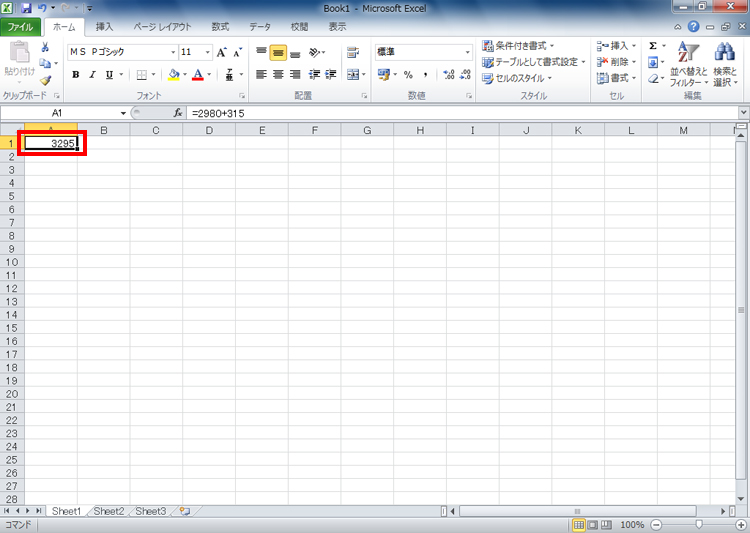This screenshot has height=533, width=750.
Task: Toggle the Middle Align button
Action: click(x=278, y=52)
